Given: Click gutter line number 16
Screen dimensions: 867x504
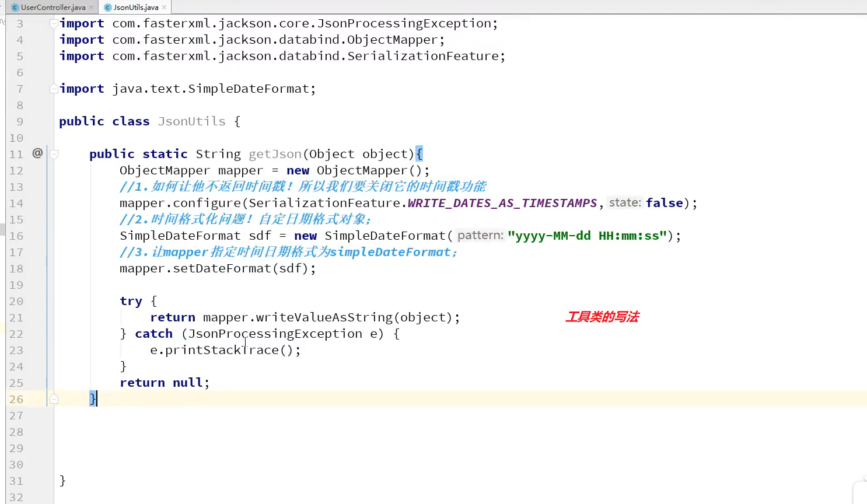Looking at the screenshot, I should tap(16, 236).
